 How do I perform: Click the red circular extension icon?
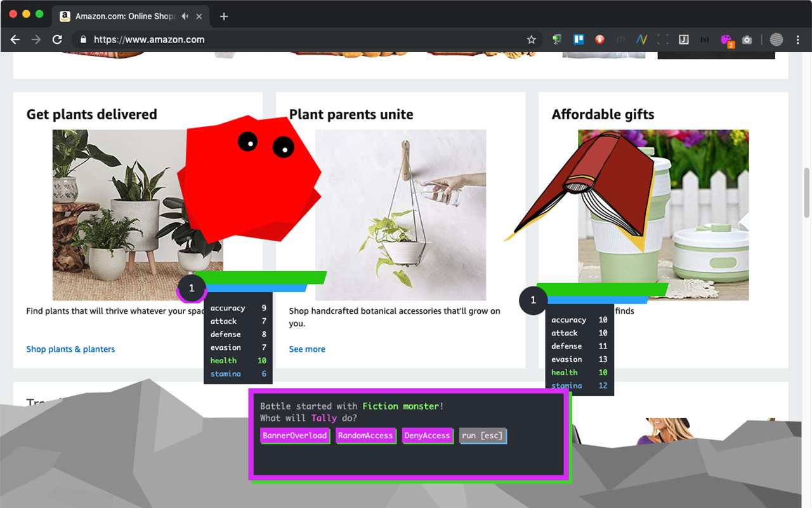(x=599, y=39)
